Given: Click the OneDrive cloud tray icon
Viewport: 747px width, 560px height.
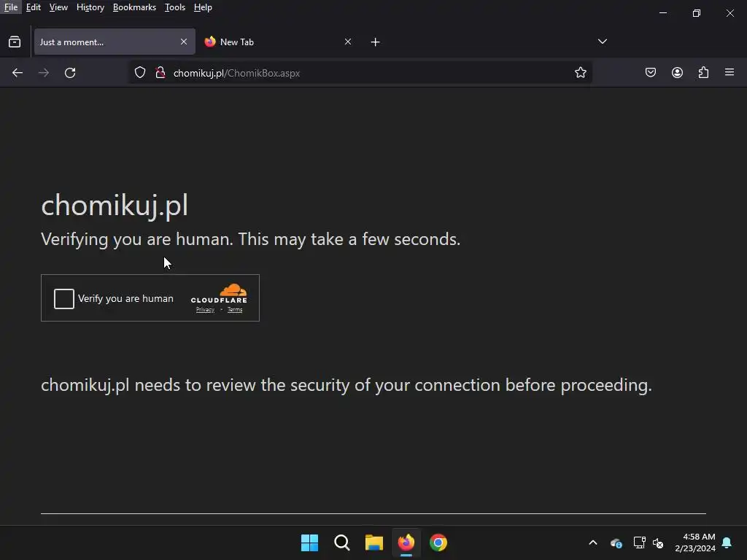Looking at the screenshot, I should (x=616, y=542).
